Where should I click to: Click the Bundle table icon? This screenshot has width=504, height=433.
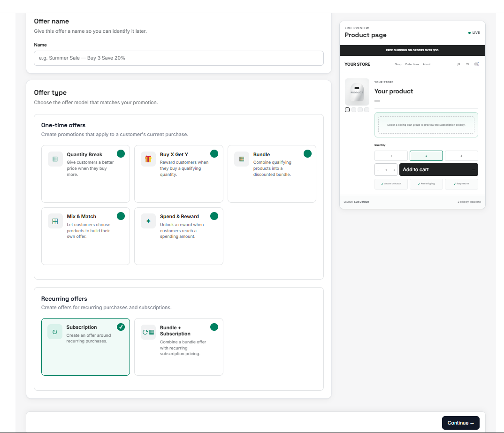pyautogui.click(x=241, y=159)
